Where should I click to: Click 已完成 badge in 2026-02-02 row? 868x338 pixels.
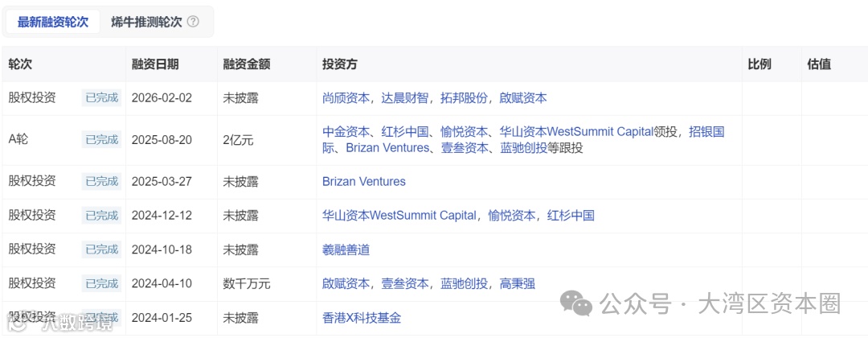pos(102,98)
